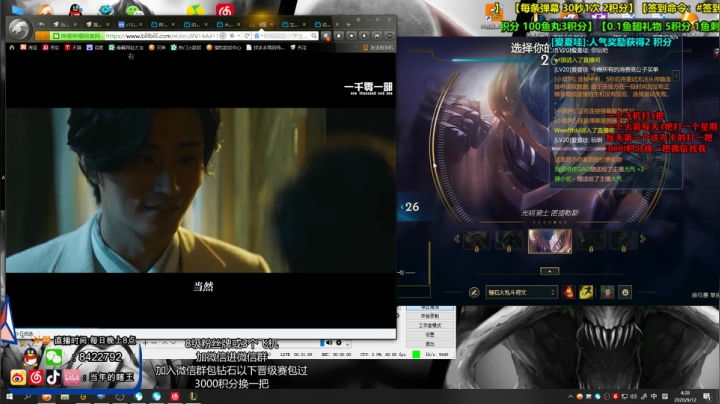Select the Flash summoner spell icon
Image resolution: width=720 pixels, height=404 pixels.
click(586, 292)
